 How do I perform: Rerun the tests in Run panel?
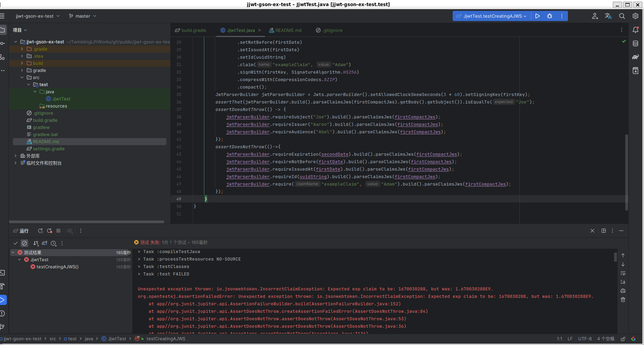pos(40,231)
